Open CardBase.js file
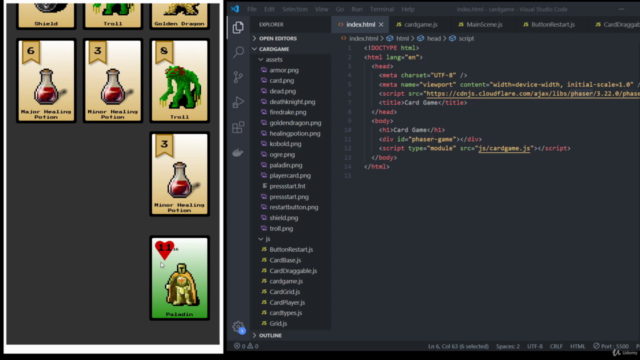 pos(285,260)
